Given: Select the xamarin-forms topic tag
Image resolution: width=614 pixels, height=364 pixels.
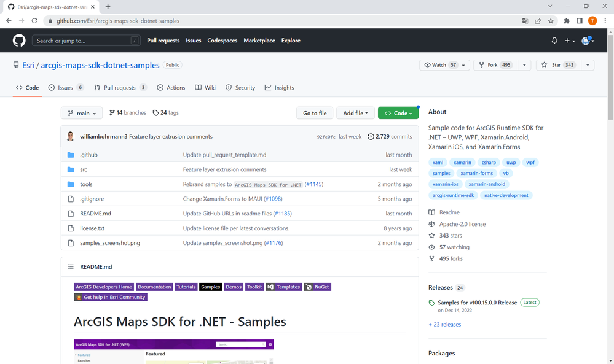Looking at the screenshot, I should [477, 173].
